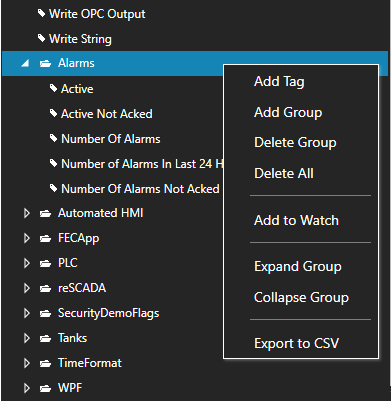Select the Write String tag text
This screenshot has width=391, height=401.
coord(80,39)
